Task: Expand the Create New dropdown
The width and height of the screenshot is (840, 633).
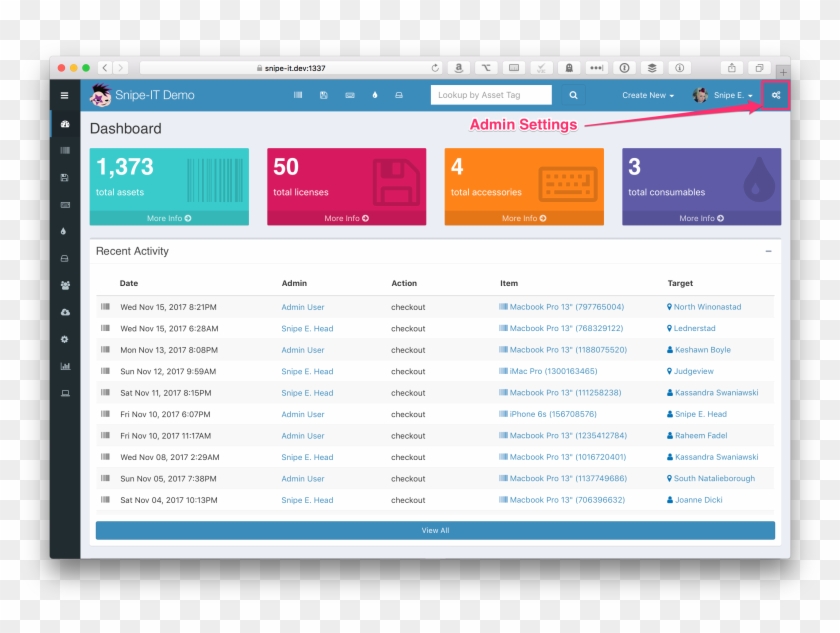Action: (x=647, y=95)
